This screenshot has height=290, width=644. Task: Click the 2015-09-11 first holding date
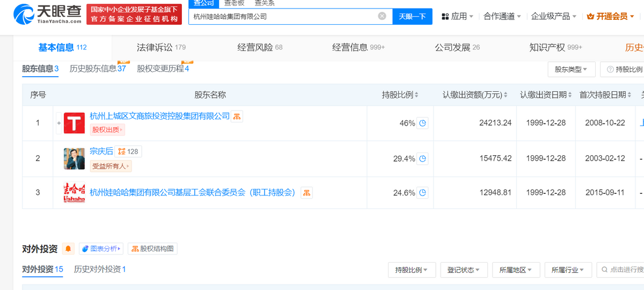[605, 192]
